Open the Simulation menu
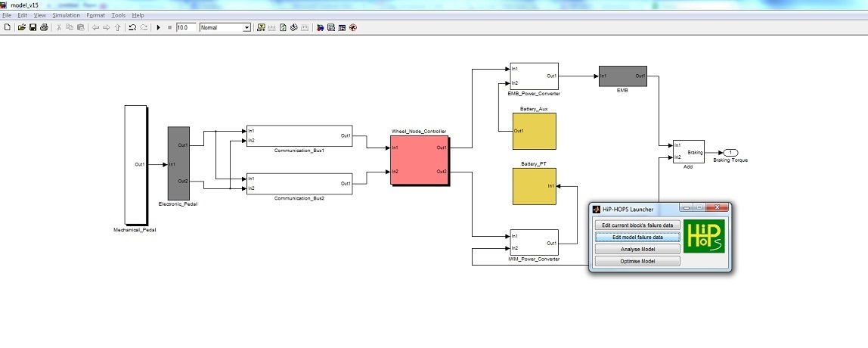 66,15
